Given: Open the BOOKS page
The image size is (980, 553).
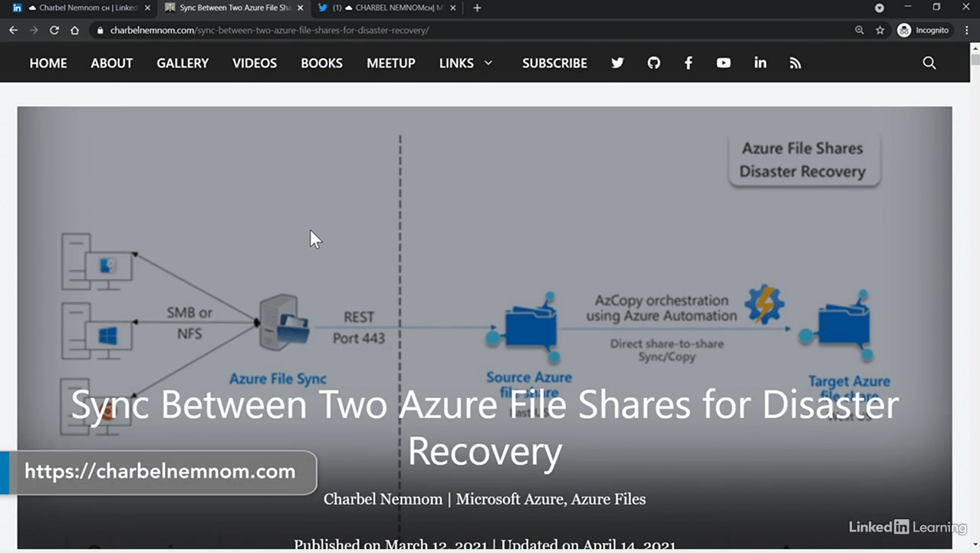Looking at the screenshot, I should pyautogui.click(x=321, y=63).
